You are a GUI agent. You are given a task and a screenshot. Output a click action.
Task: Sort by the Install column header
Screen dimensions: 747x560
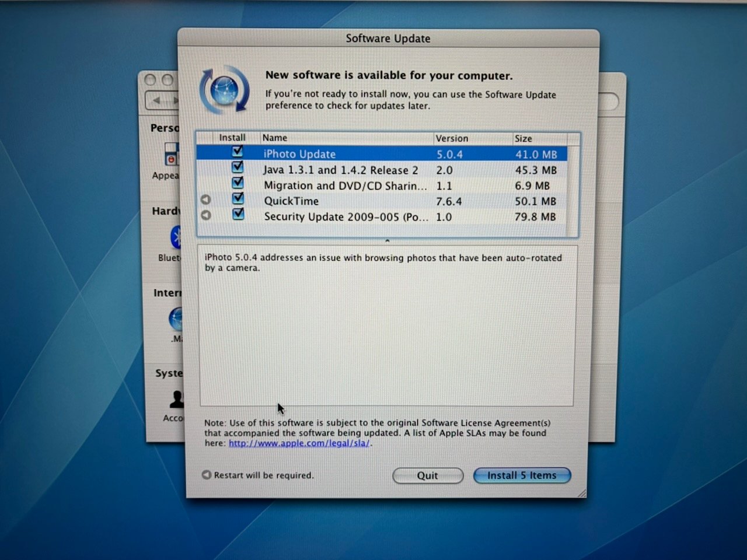pyautogui.click(x=232, y=138)
